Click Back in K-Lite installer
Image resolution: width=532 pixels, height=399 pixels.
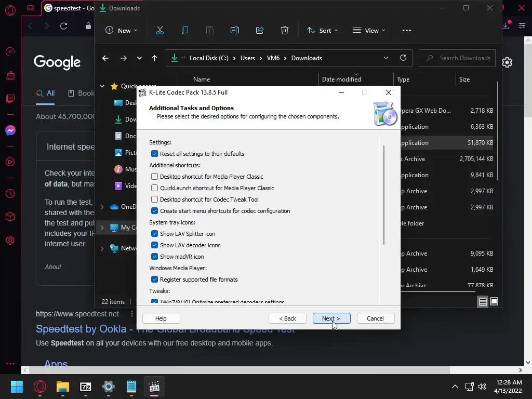pyautogui.click(x=287, y=318)
